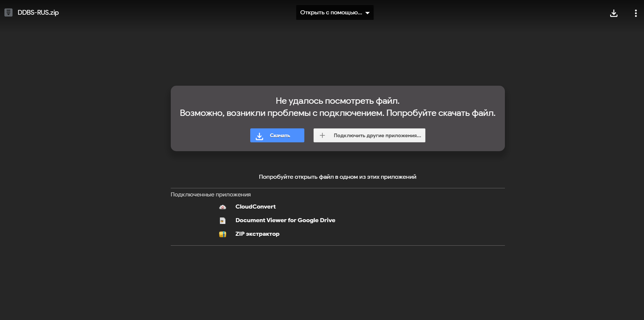Screen dimensions: 644x320
Task: Click the Не удалось посмотреть файл message
Action: pyautogui.click(x=337, y=101)
